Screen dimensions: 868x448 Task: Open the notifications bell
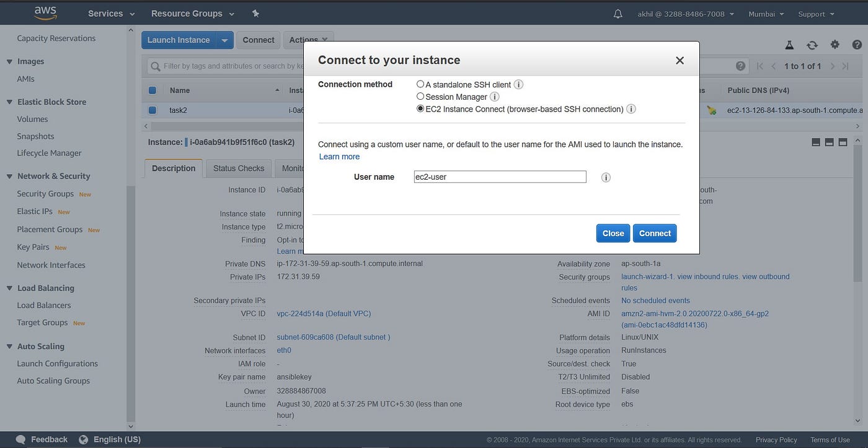(618, 14)
